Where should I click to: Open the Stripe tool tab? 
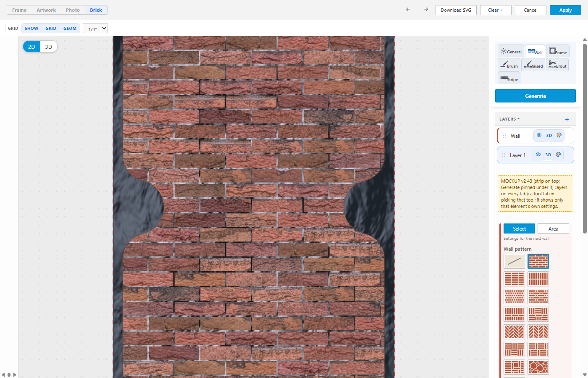coord(509,78)
